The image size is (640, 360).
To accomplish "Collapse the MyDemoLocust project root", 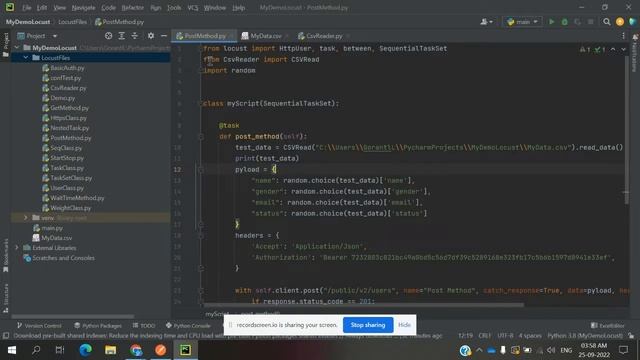I will tap(17, 48).
